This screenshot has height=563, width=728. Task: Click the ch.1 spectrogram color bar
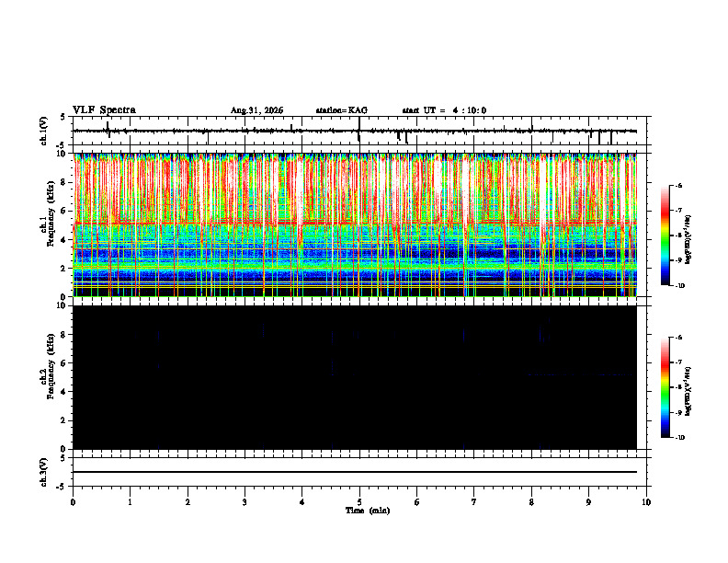(665, 236)
